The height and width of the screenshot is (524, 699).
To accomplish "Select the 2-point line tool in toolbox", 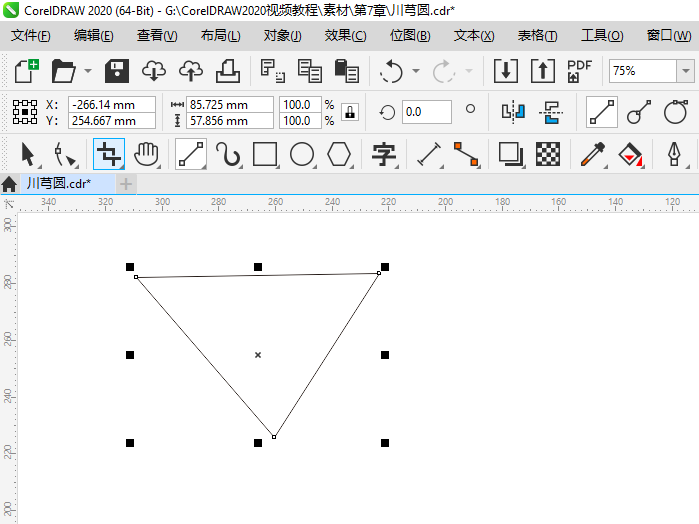I will pyautogui.click(x=191, y=154).
